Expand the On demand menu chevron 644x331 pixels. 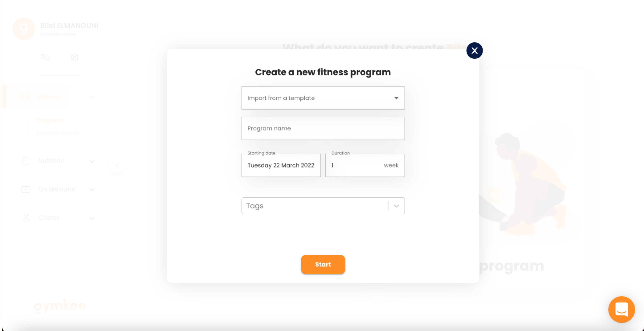92,190
